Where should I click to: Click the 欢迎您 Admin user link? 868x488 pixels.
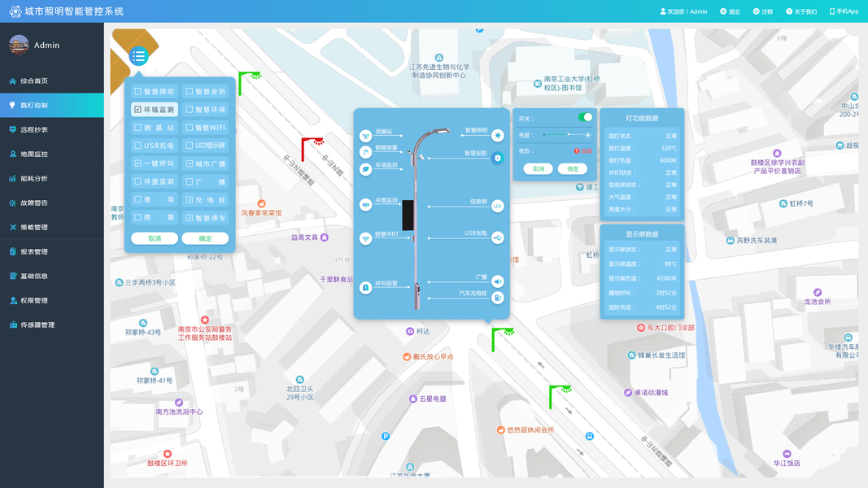(x=683, y=11)
